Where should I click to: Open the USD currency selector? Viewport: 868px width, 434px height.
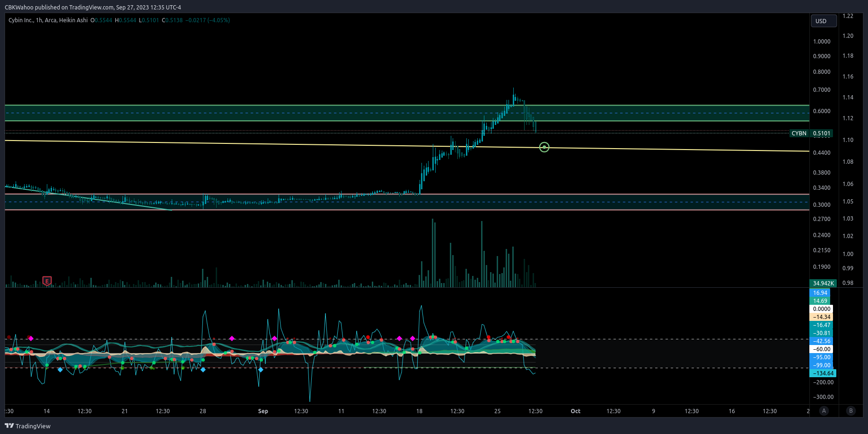click(x=824, y=21)
